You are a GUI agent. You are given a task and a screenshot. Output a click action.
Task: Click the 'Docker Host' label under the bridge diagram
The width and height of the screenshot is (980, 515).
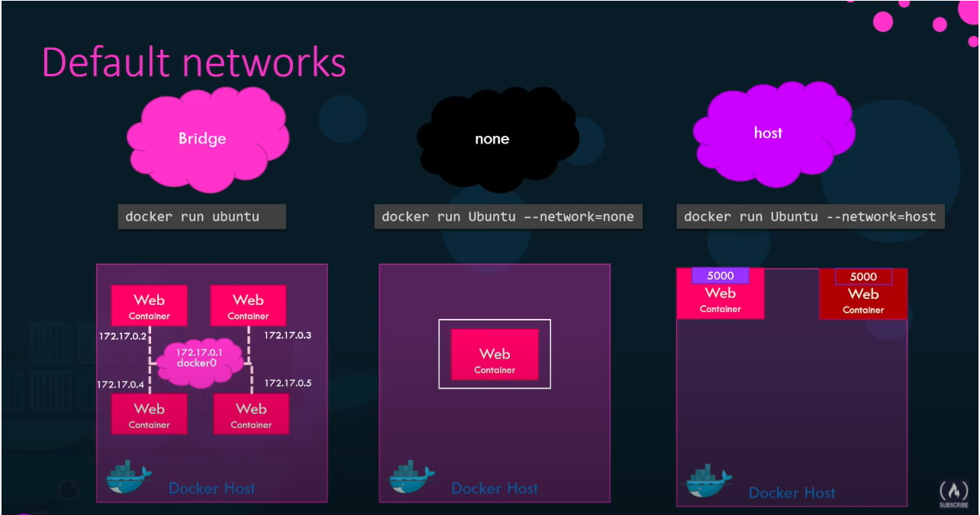coord(211,488)
